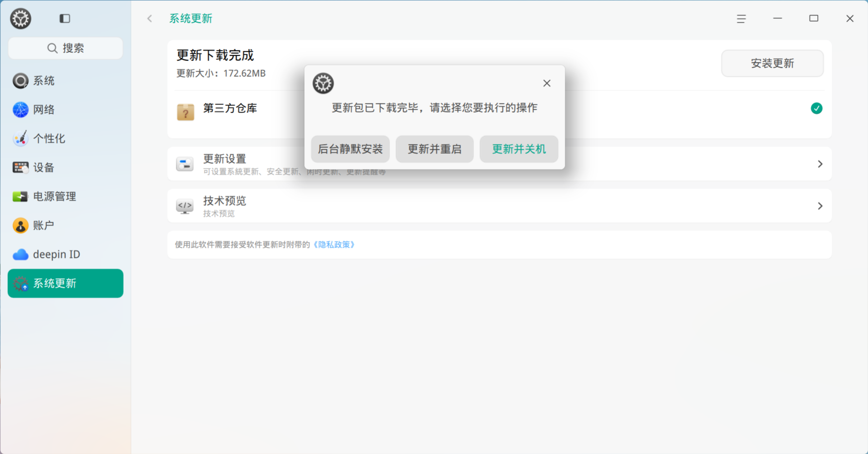The width and height of the screenshot is (868, 454).
Task: Go back with the left arrow
Action: point(150,18)
